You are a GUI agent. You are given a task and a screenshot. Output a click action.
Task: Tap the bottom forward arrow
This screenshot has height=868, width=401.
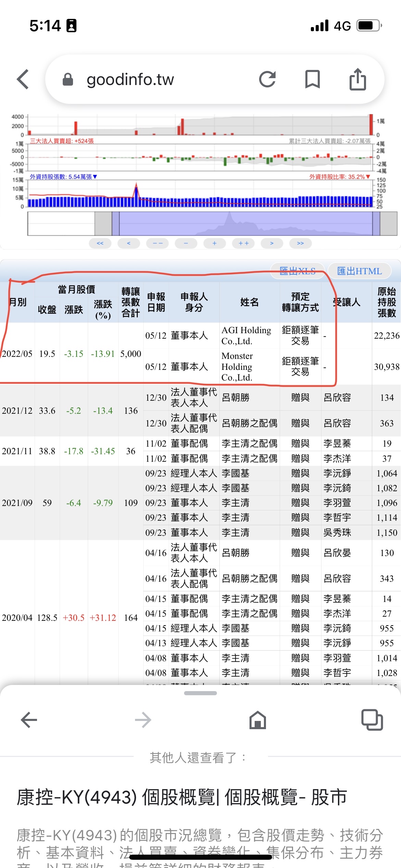point(143,720)
